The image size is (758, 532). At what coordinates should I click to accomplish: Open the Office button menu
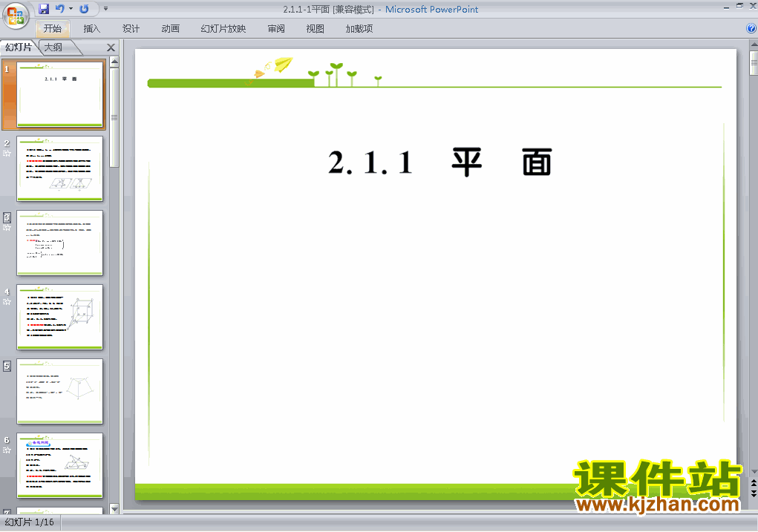coord(16,15)
